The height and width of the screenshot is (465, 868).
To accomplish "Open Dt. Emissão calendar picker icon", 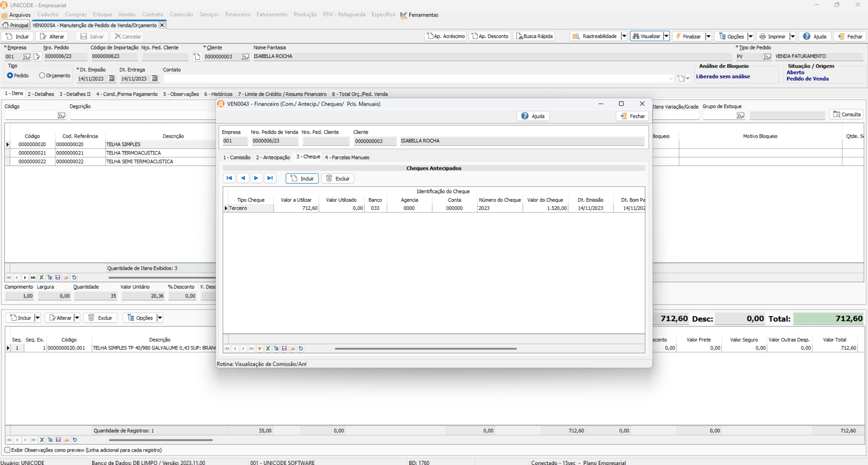I will point(111,78).
